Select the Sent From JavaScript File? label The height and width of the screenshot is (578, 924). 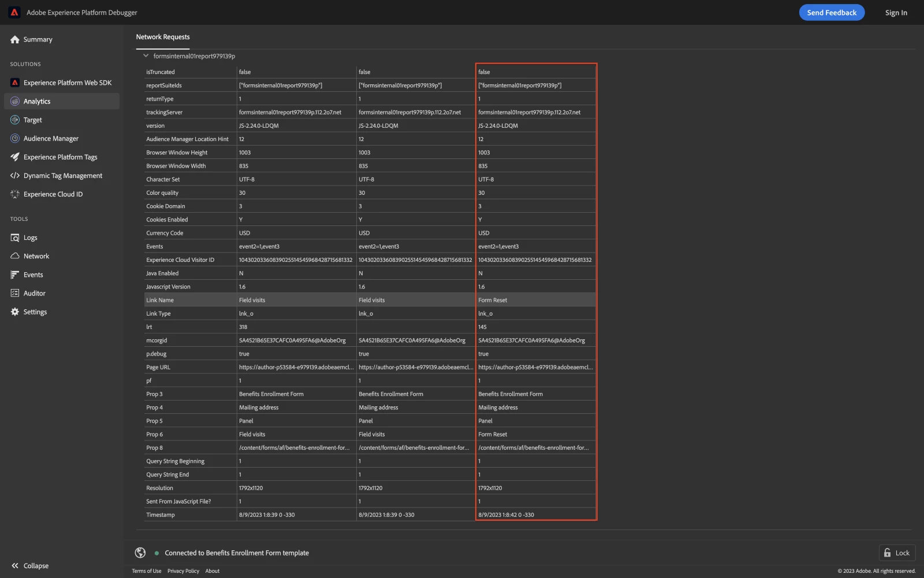(178, 502)
